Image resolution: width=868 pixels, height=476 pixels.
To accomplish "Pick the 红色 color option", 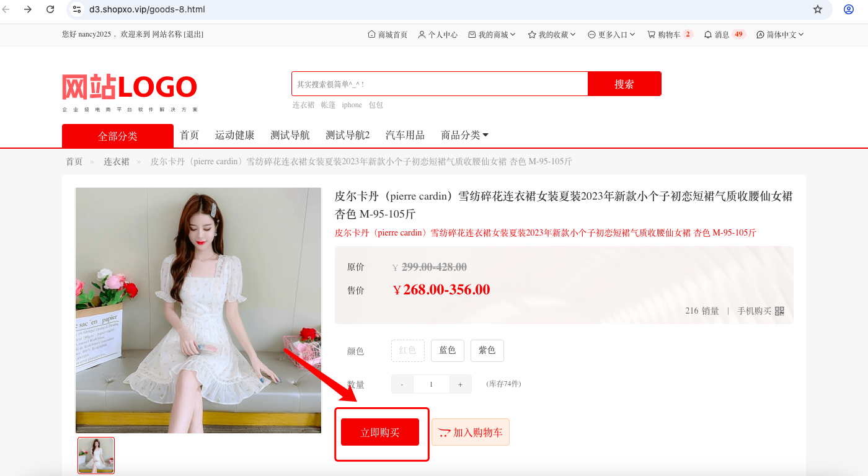I will [x=408, y=350].
